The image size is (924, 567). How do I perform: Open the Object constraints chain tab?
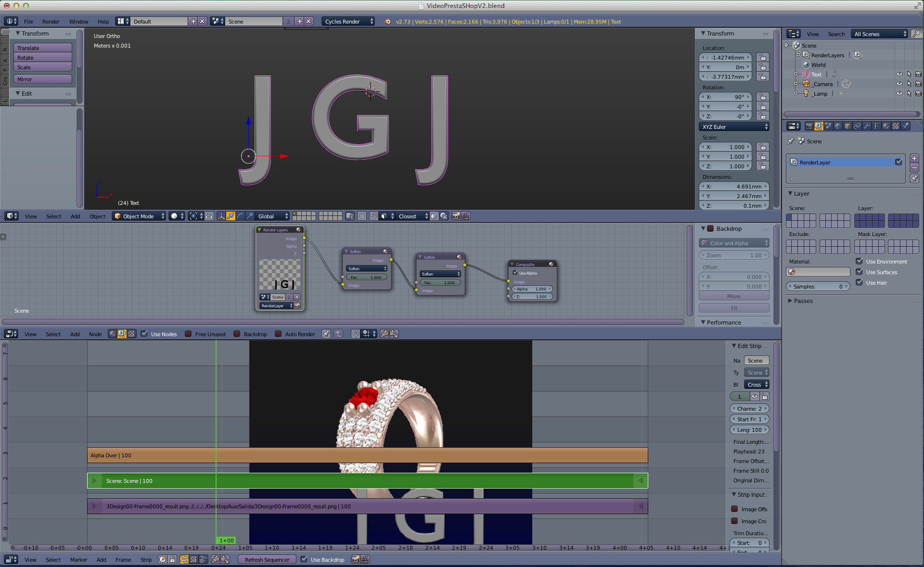[857, 126]
